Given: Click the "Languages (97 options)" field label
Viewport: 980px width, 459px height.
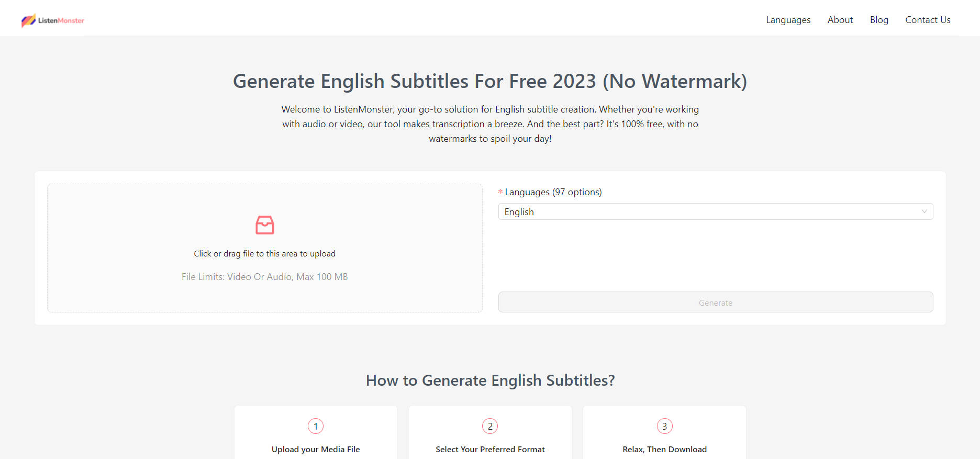Looking at the screenshot, I should 553,192.
